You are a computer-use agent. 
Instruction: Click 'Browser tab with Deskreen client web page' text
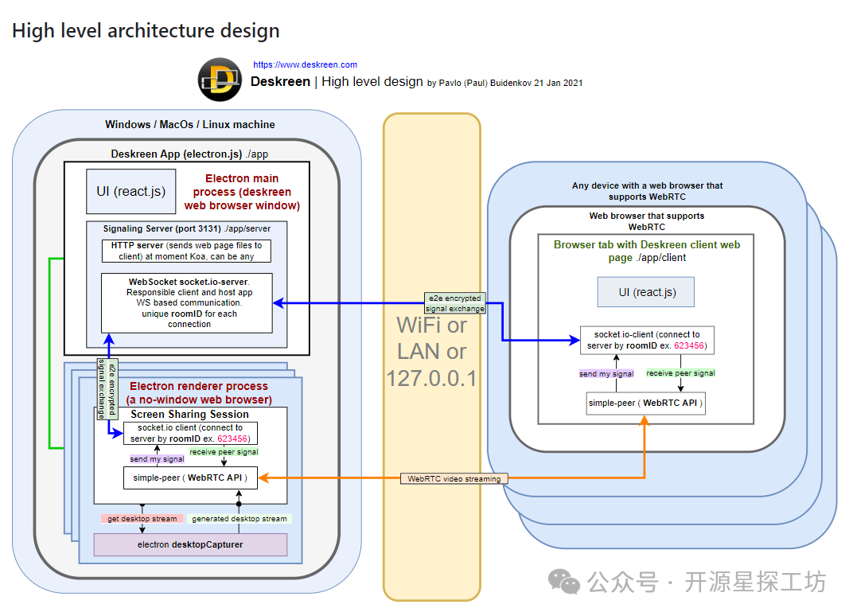click(647, 251)
